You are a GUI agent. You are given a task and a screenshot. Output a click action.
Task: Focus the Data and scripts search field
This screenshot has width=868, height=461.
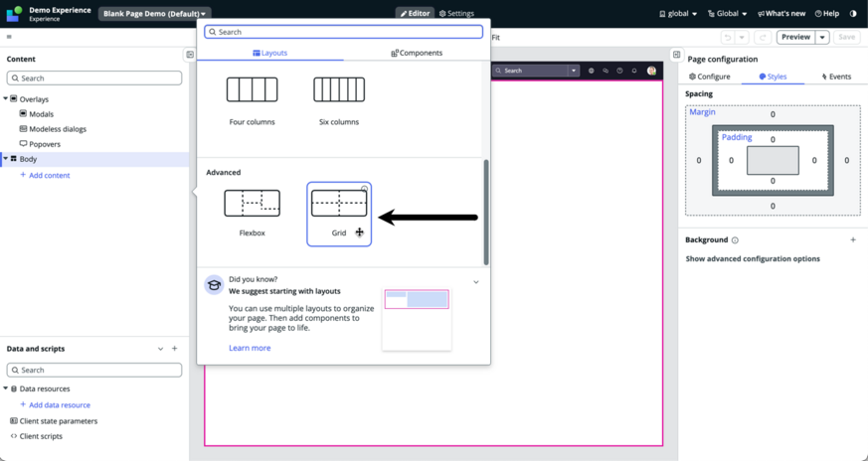(94, 370)
